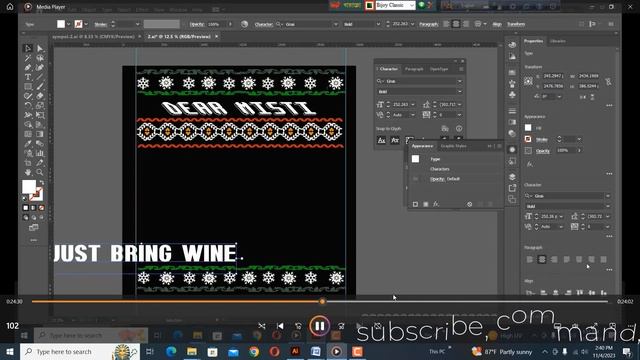This screenshot has width=640, height=360.
Task: Click the large white Fill swatch in toolbar
Action: [29, 187]
